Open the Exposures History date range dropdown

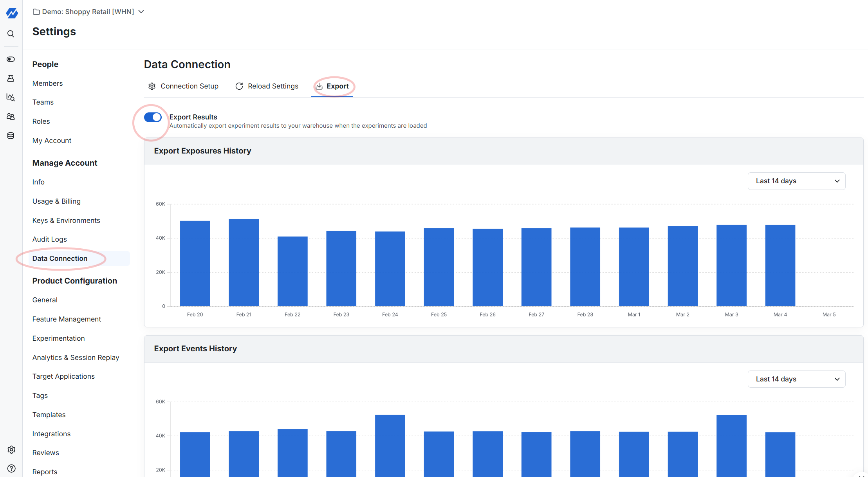click(796, 181)
